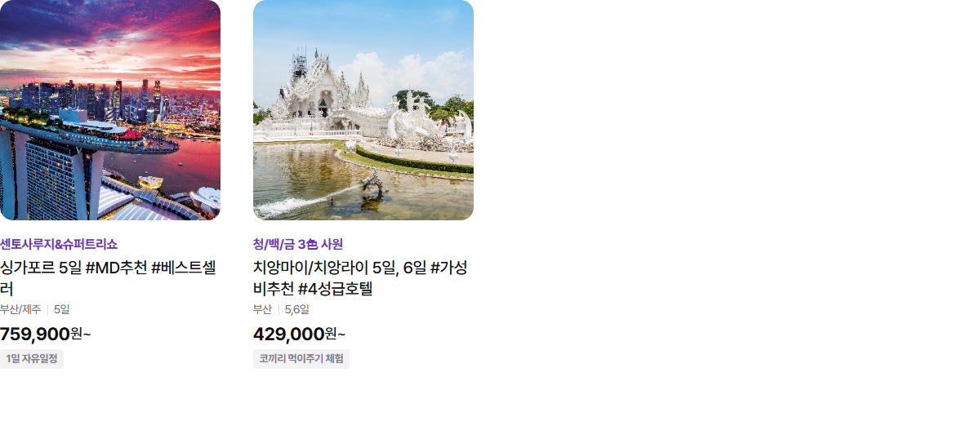Click 원~ beside the 759,900 price
This screenshot has width=980, height=421.
[81, 334]
